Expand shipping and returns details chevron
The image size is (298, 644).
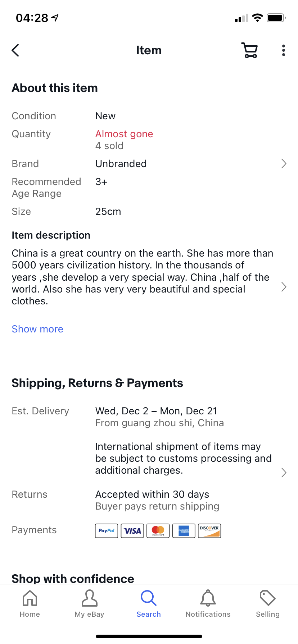[x=284, y=473]
